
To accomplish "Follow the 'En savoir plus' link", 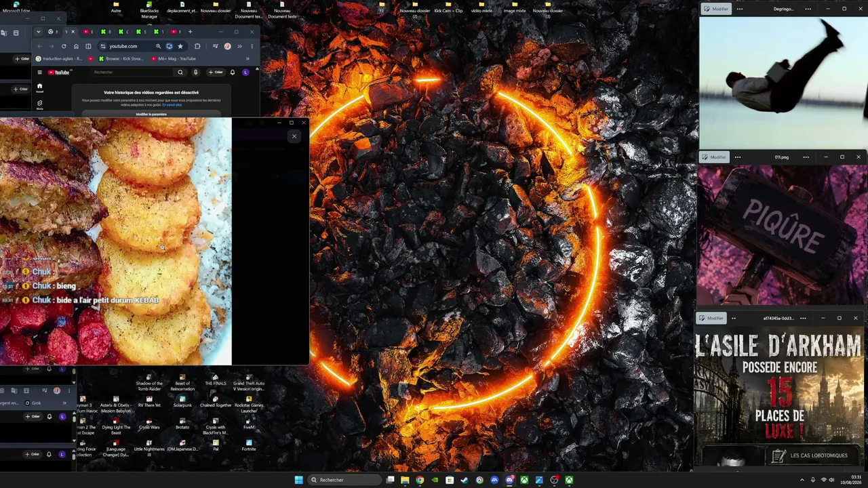I will click(x=172, y=105).
